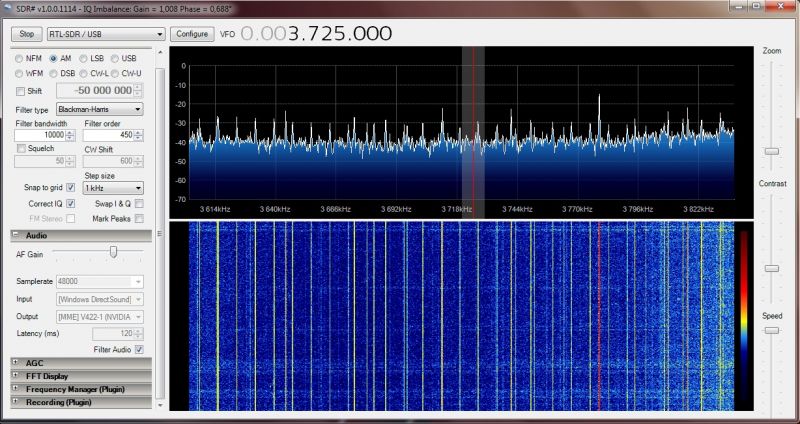The image size is (800, 424).
Task: Click the spectrum at 3 744kHz label
Action: click(x=517, y=209)
